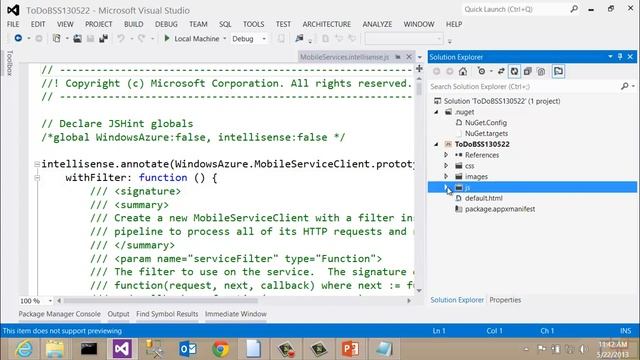Open the command prompt taskbar icon
Image resolution: width=640 pixels, height=360 pixels.
click(89, 349)
